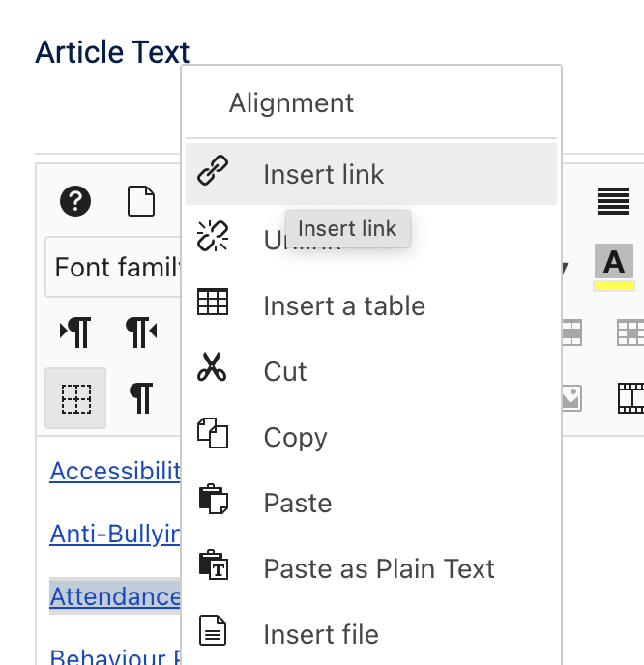
Task: Select Copy in the context menu
Action: coord(295,438)
